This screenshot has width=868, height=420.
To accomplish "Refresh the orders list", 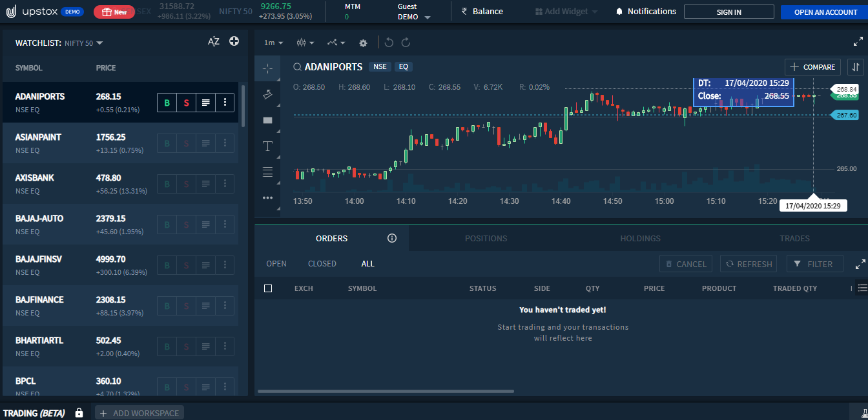I will (749, 264).
